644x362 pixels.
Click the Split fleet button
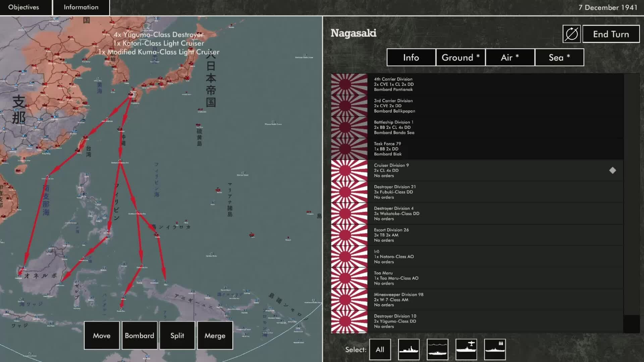(x=177, y=336)
